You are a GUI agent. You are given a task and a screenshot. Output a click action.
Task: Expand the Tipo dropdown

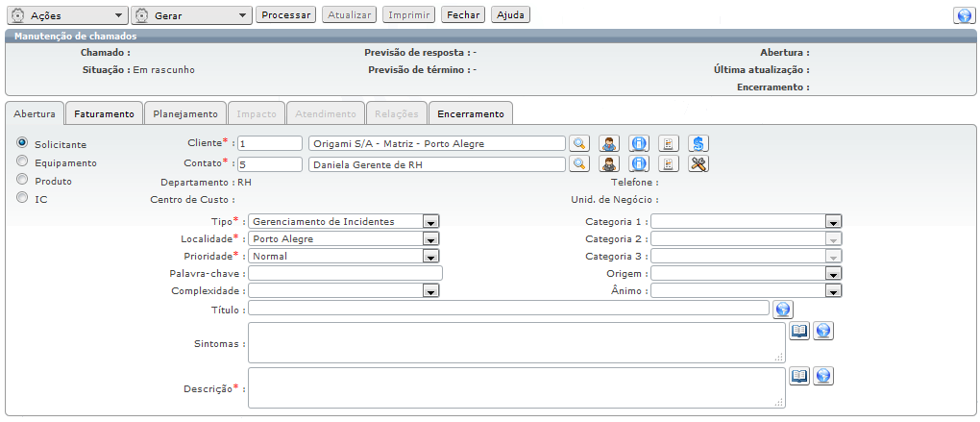(x=431, y=222)
